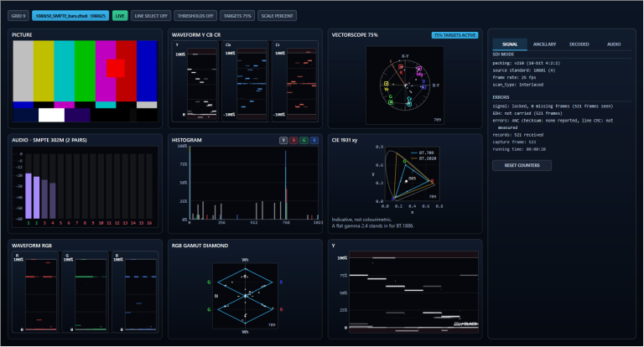Click the Cr waveform sub-plot
Screen dimensions: 644x347
(302, 84)
